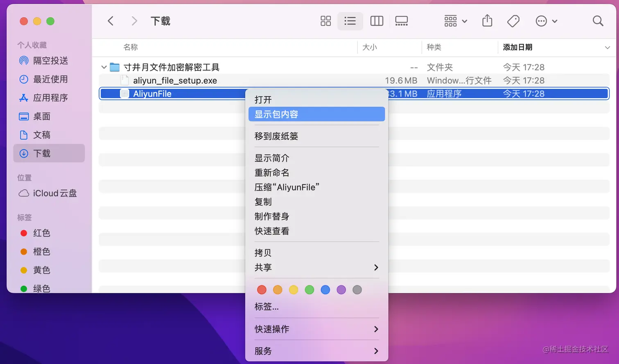The width and height of the screenshot is (619, 364).
Task: Select the 橙色 tag in sidebar
Action: [x=49, y=251]
